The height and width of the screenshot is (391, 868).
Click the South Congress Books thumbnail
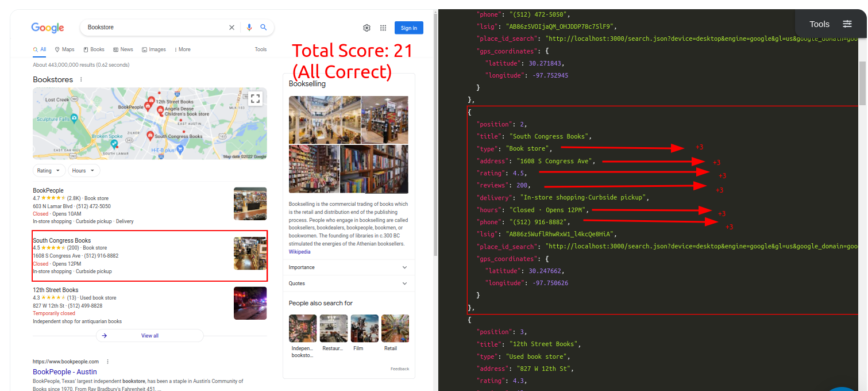click(x=250, y=254)
